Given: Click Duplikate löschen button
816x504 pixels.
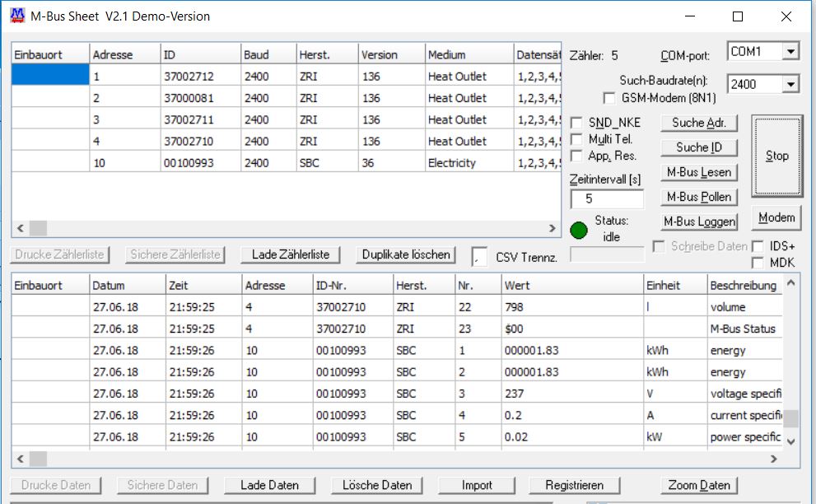Looking at the screenshot, I should (x=406, y=254).
